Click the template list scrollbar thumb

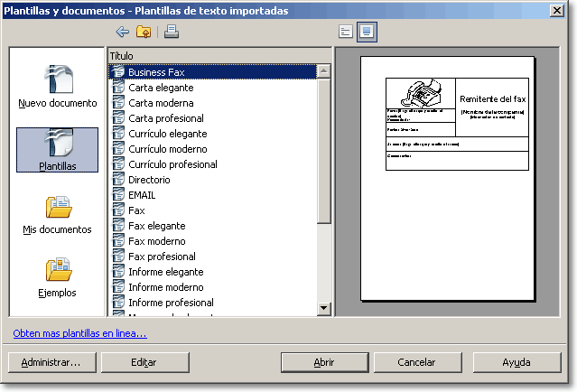[324, 151]
